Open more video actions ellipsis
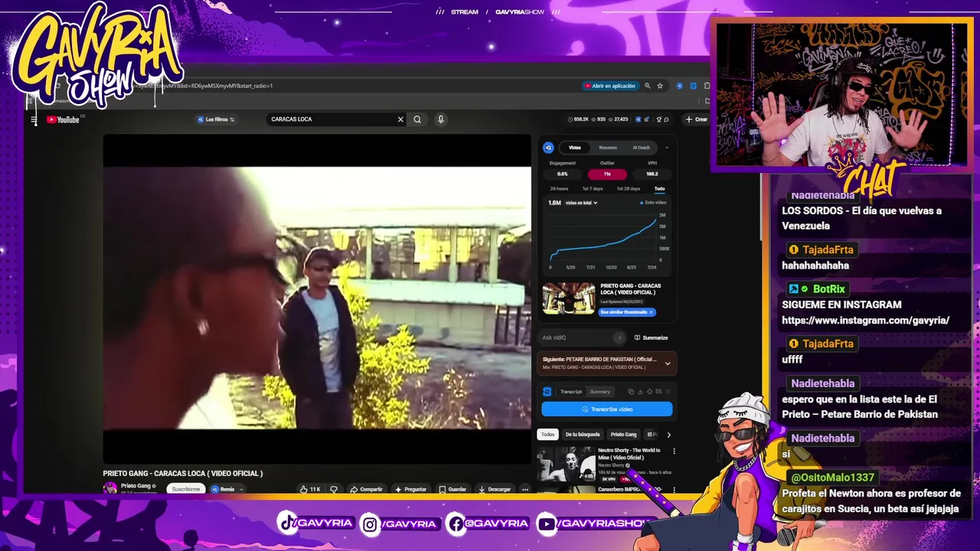The image size is (980, 551). pyautogui.click(x=524, y=489)
